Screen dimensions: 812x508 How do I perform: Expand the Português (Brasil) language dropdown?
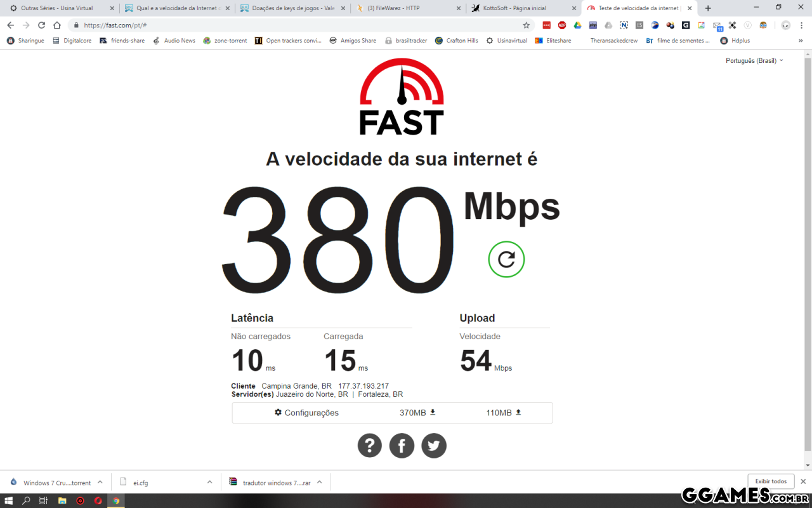point(754,61)
